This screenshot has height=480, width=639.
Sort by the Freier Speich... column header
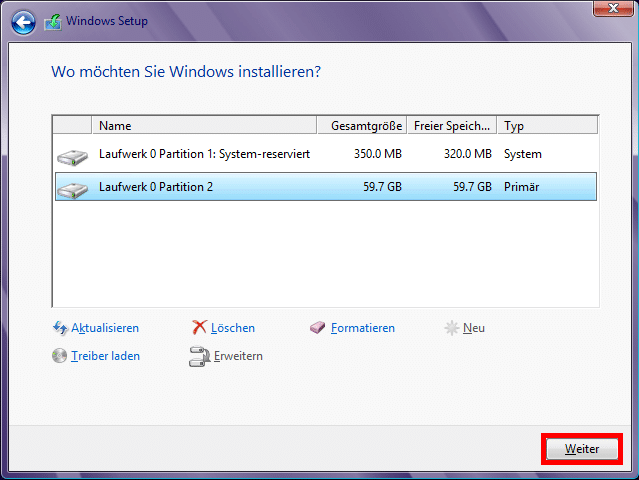452,126
